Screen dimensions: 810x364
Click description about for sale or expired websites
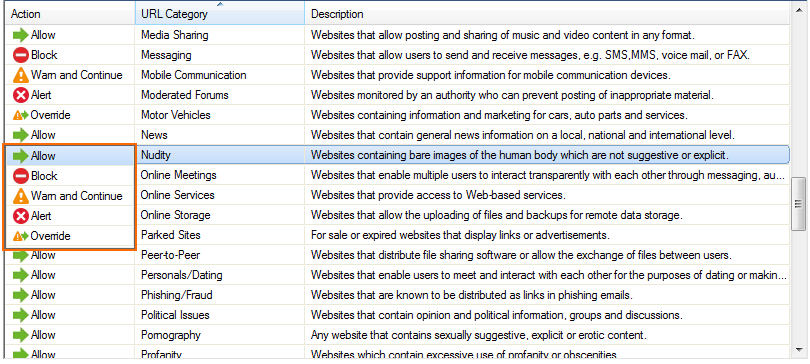(x=460, y=235)
